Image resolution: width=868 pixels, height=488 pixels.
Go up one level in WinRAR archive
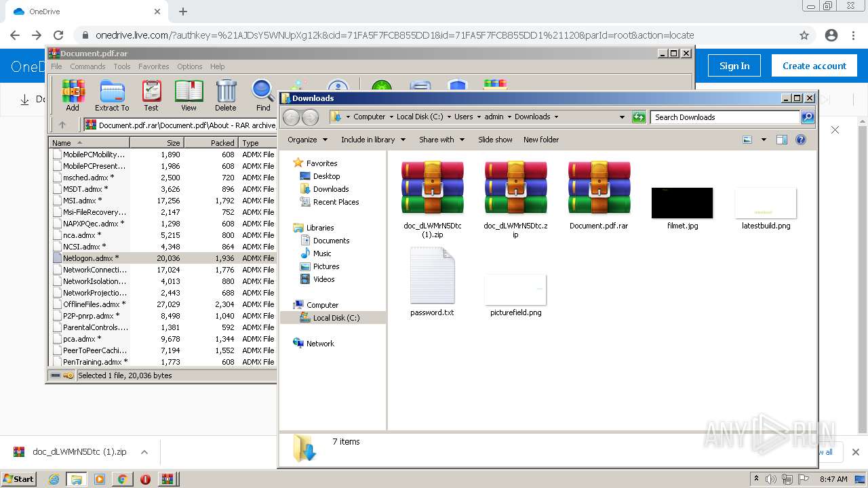pyautogui.click(x=62, y=125)
